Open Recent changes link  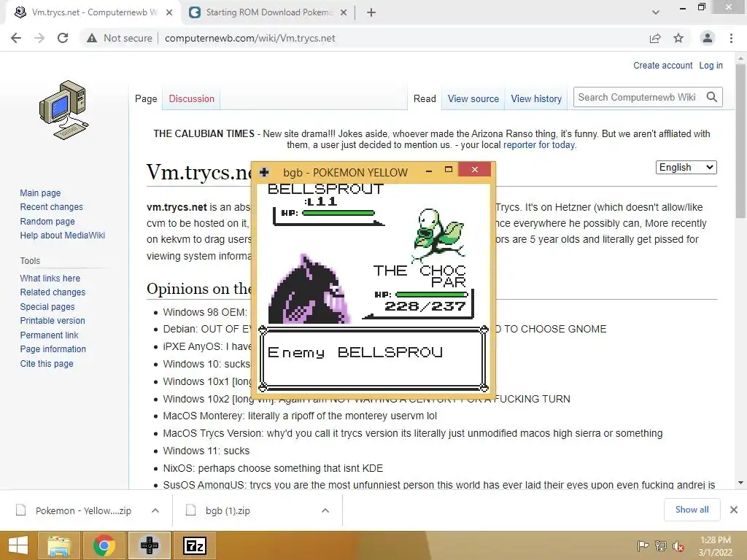coord(52,206)
